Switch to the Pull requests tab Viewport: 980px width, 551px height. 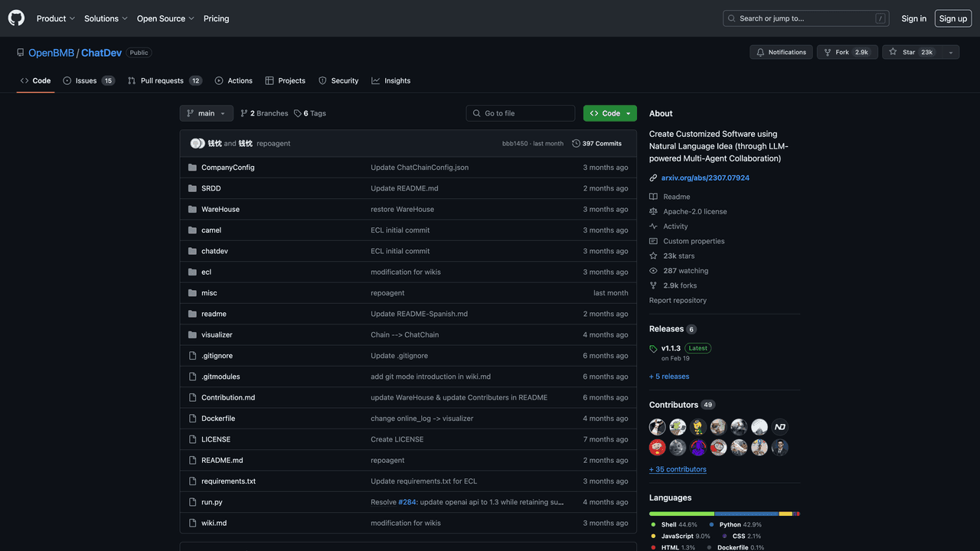(x=165, y=80)
